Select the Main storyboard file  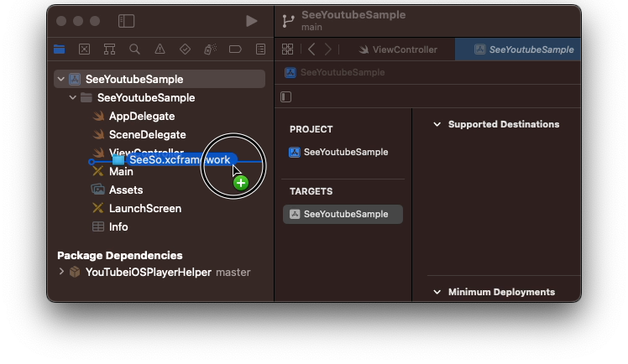coord(121,172)
